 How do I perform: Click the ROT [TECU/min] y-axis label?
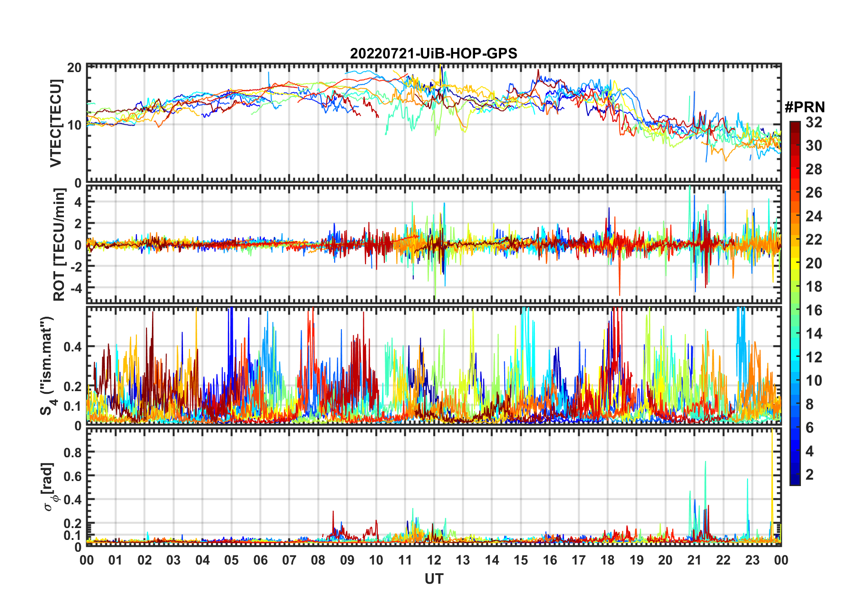point(59,244)
